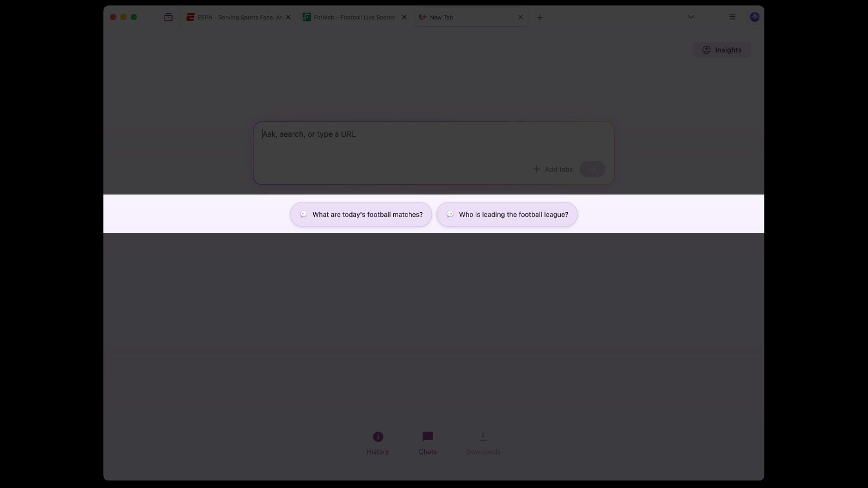This screenshot has height=488, width=868.
Task: Click the FotMob tab favicon
Action: point(307,17)
